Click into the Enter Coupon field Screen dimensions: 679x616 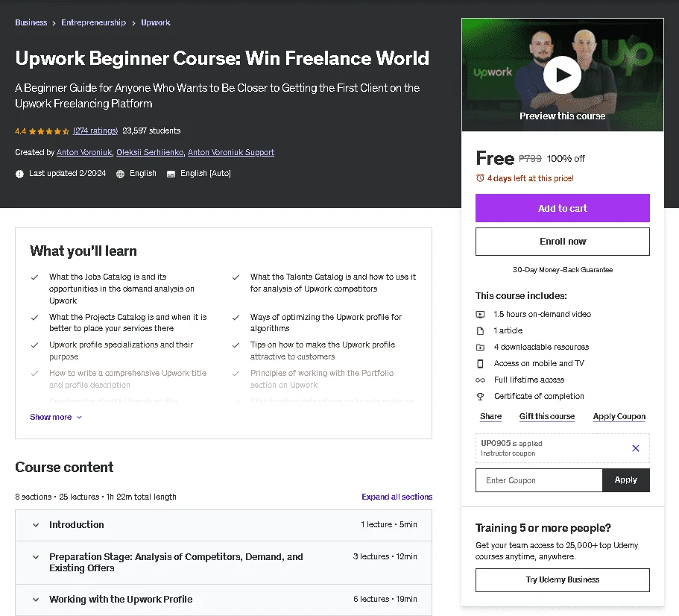[x=539, y=480]
